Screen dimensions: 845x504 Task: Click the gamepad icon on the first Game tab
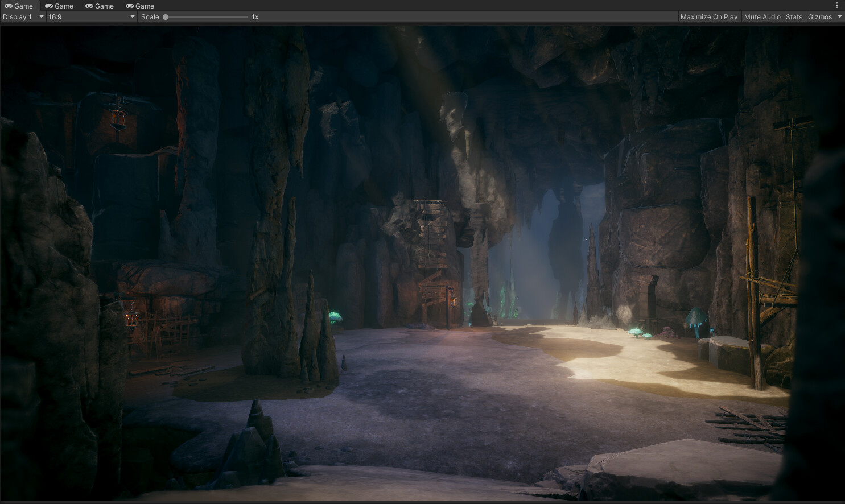pyautogui.click(x=7, y=6)
